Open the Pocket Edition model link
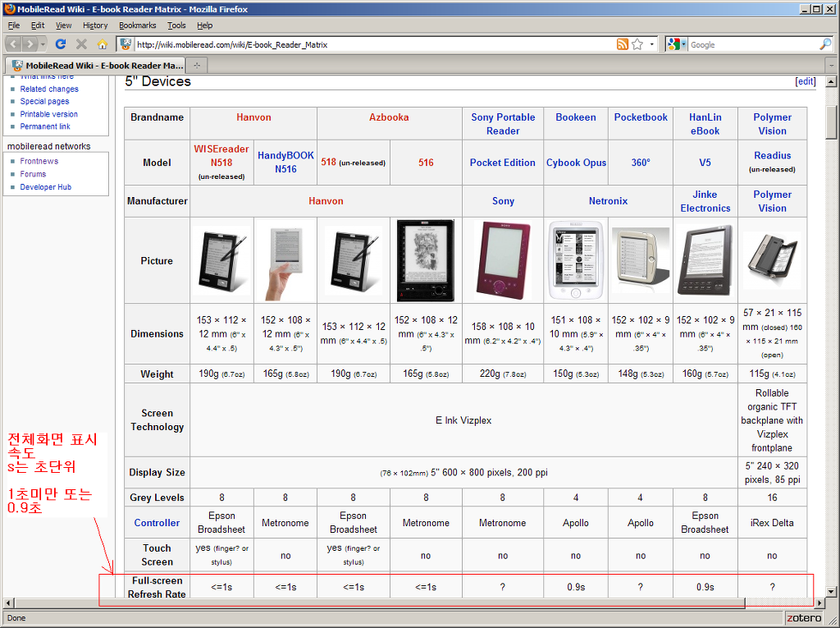840x628 pixels. [503, 163]
